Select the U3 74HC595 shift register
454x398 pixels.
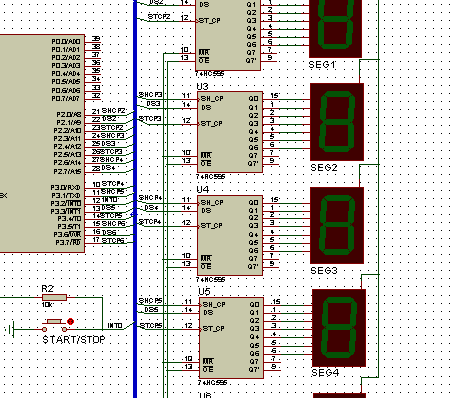(x=230, y=132)
